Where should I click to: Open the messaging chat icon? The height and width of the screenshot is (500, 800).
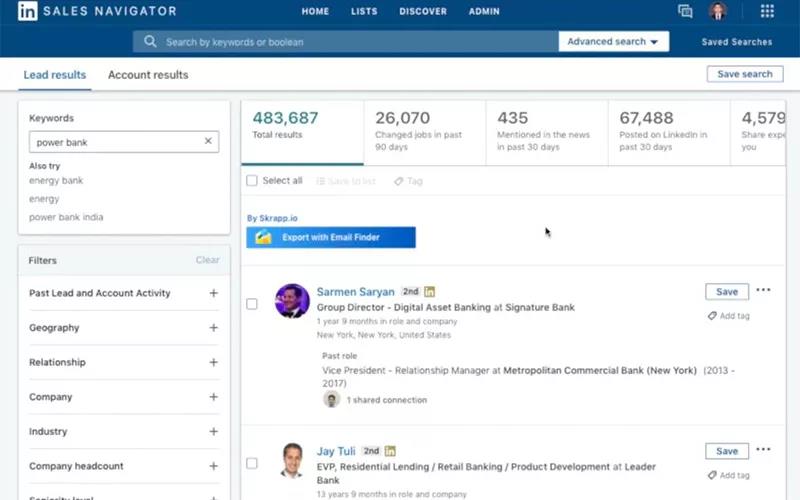(685, 12)
